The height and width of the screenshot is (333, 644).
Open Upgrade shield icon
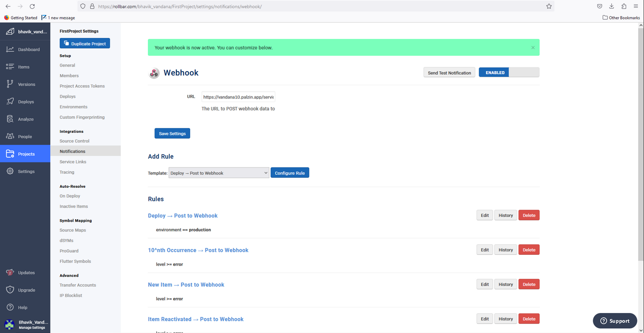pyautogui.click(x=10, y=290)
